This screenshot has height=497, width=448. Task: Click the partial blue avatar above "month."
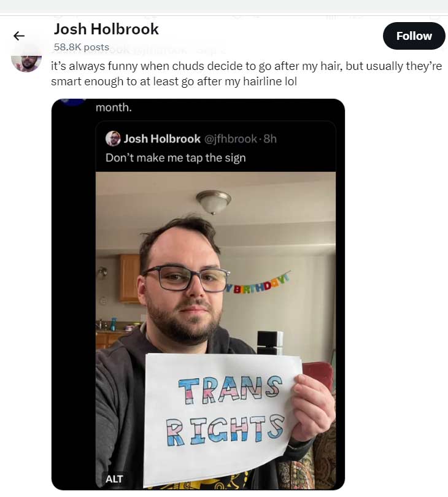73,101
